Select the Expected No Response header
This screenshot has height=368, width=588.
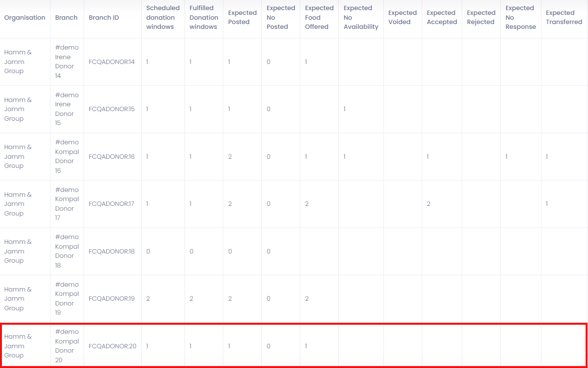pyautogui.click(x=520, y=17)
